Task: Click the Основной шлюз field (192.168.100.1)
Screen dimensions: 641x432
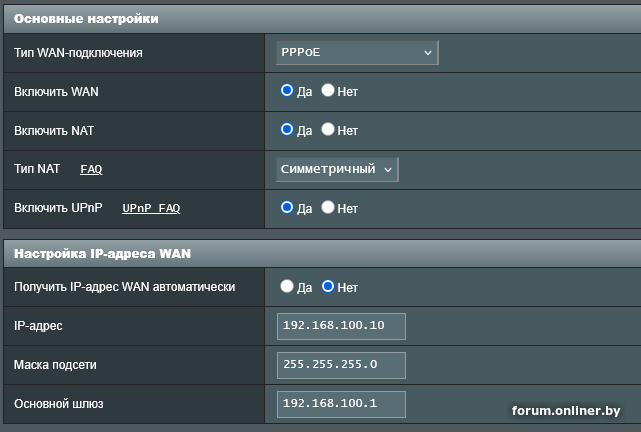Action: pyautogui.click(x=341, y=404)
